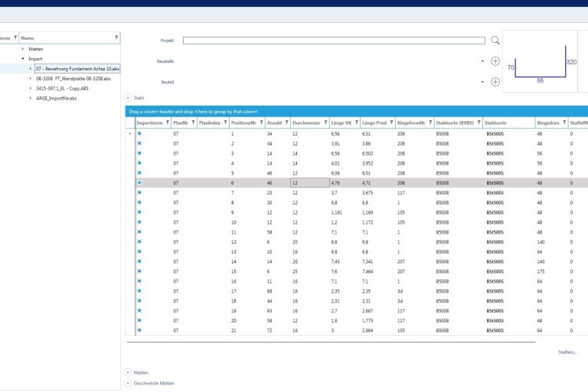
Task: Expand the lower Matten section
Action: (x=128, y=372)
